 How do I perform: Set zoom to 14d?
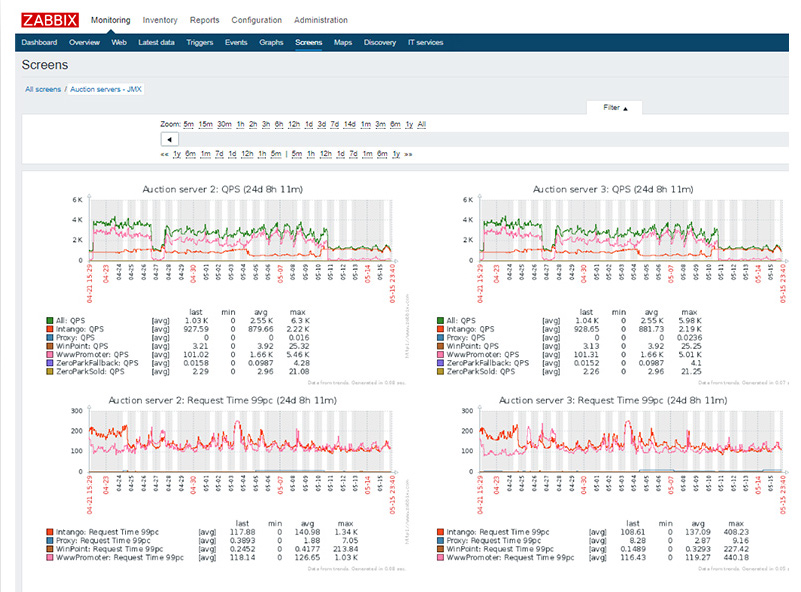point(350,124)
